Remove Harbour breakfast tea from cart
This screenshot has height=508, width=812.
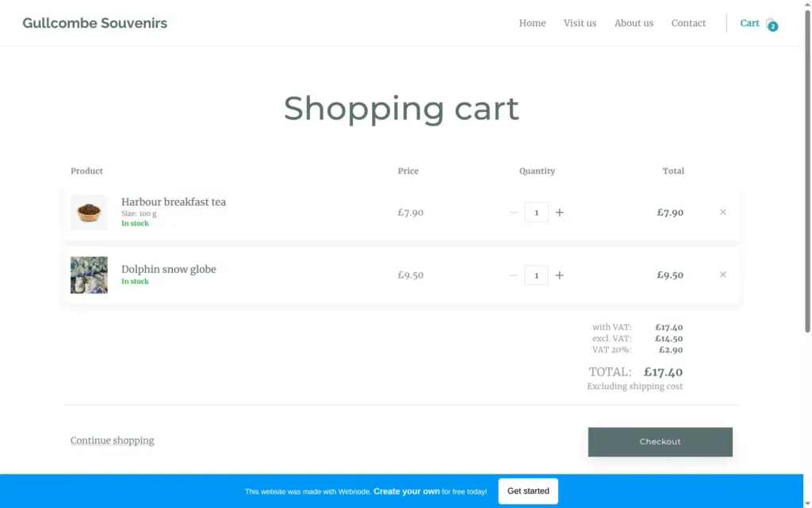point(723,212)
